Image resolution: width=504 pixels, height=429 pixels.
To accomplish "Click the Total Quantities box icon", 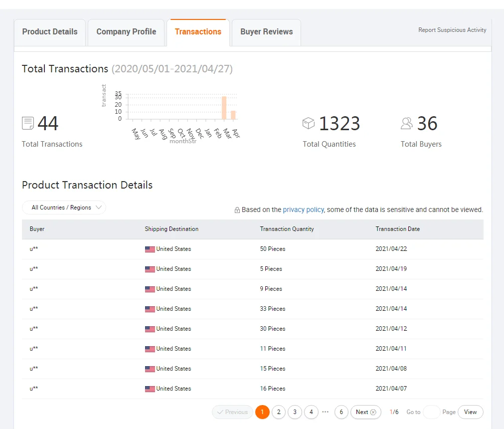I will [309, 123].
